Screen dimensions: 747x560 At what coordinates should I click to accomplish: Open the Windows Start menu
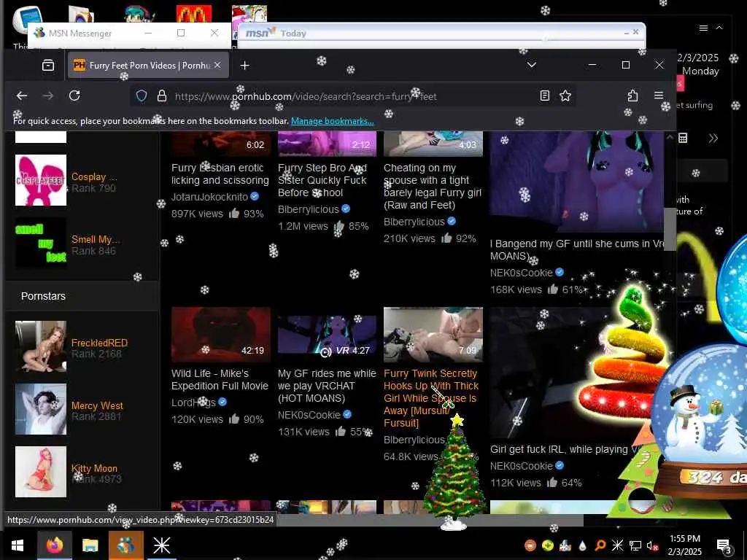[18, 545]
